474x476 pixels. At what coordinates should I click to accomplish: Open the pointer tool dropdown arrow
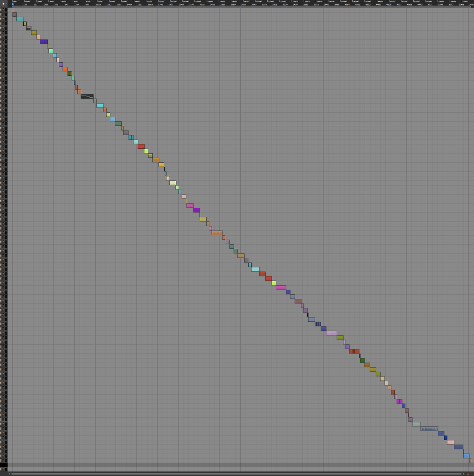[6, 4]
